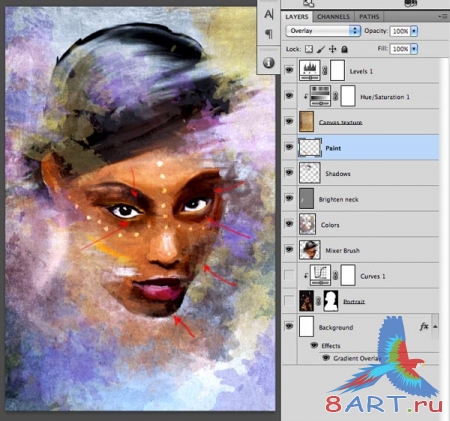Toggle Gradient Overlay effect visibility

coord(326,358)
